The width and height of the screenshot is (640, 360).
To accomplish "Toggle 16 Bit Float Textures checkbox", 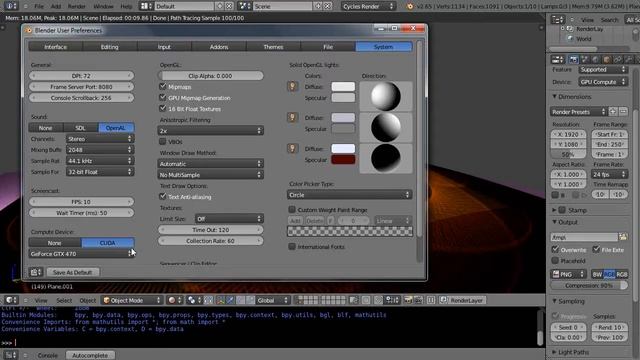I will pyautogui.click(x=163, y=109).
